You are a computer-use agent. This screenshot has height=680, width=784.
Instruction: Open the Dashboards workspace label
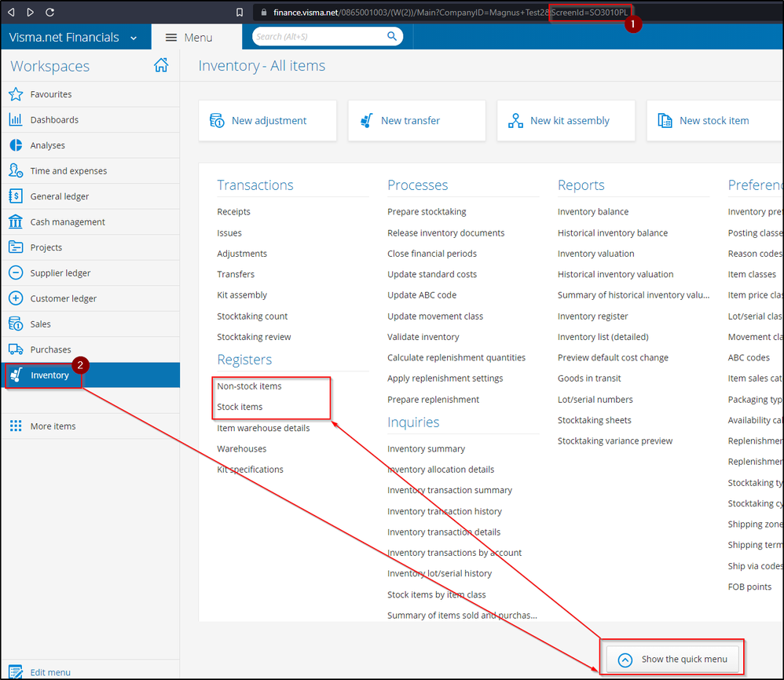click(54, 119)
